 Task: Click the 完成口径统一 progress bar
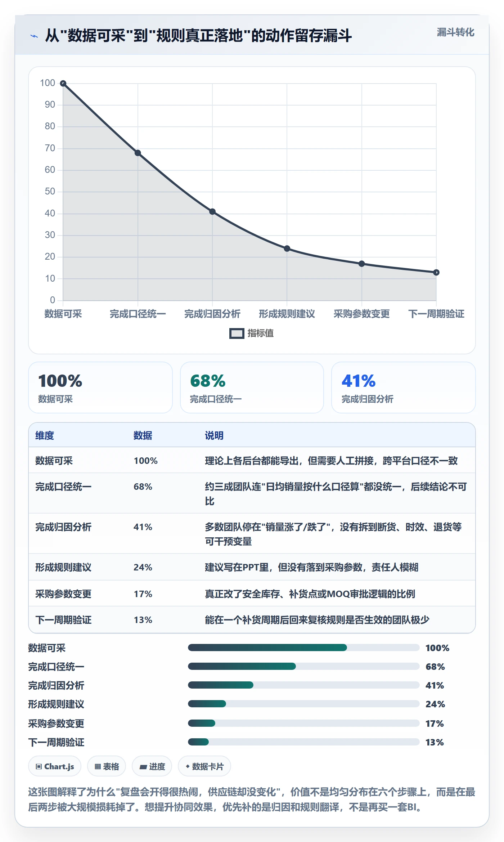pos(304,666)
